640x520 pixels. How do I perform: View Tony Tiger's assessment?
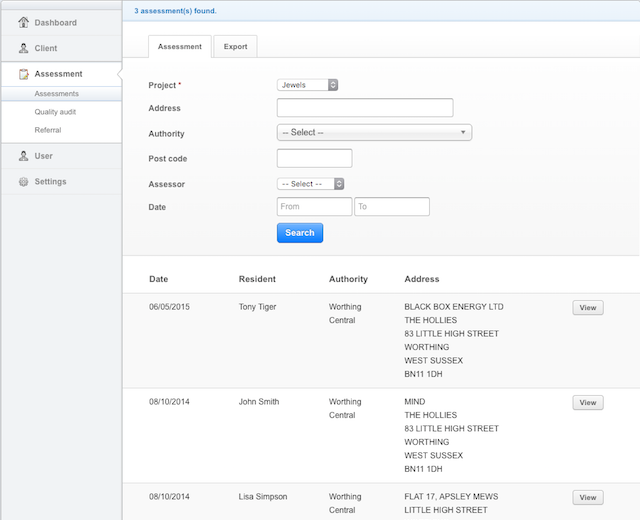pyautogui.click(x=588, y=308)
